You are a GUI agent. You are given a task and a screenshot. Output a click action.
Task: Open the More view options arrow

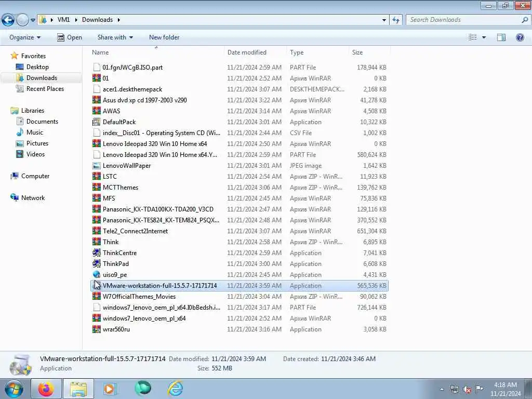tap(484, 37)
